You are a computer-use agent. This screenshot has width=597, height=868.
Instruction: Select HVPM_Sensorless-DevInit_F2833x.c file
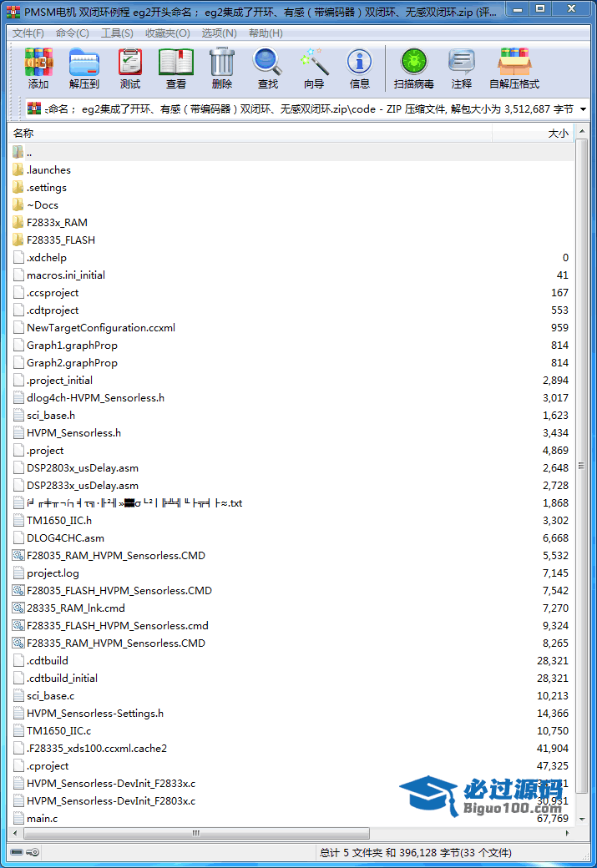(111, 784)
